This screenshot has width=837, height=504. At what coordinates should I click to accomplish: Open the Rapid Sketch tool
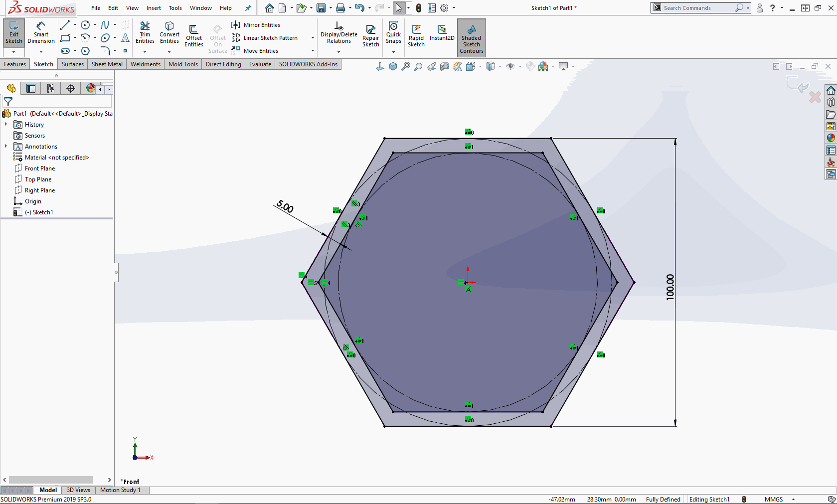416,36
